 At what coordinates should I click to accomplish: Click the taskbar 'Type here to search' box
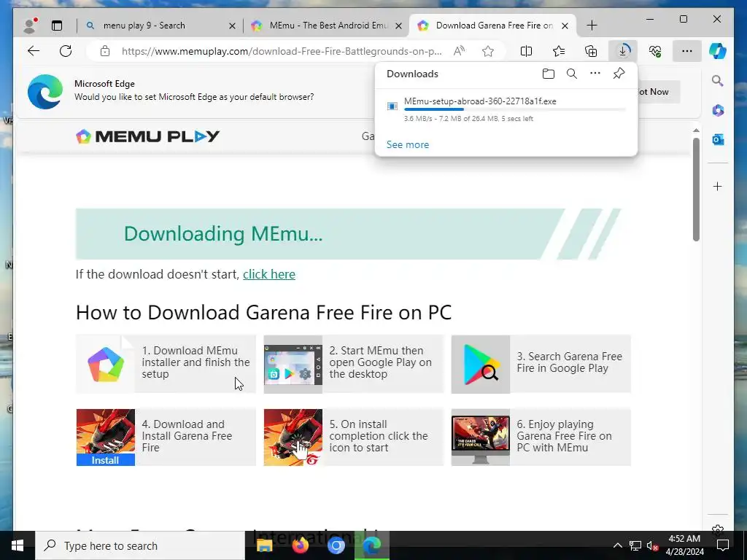click(x=140, y=545)
